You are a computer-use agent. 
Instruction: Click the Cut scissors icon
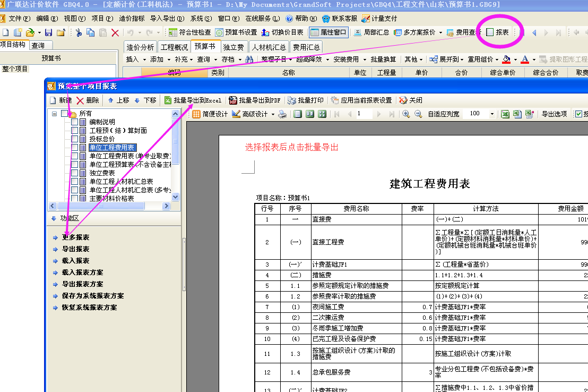pyautogui.click(x=79, y=33)
